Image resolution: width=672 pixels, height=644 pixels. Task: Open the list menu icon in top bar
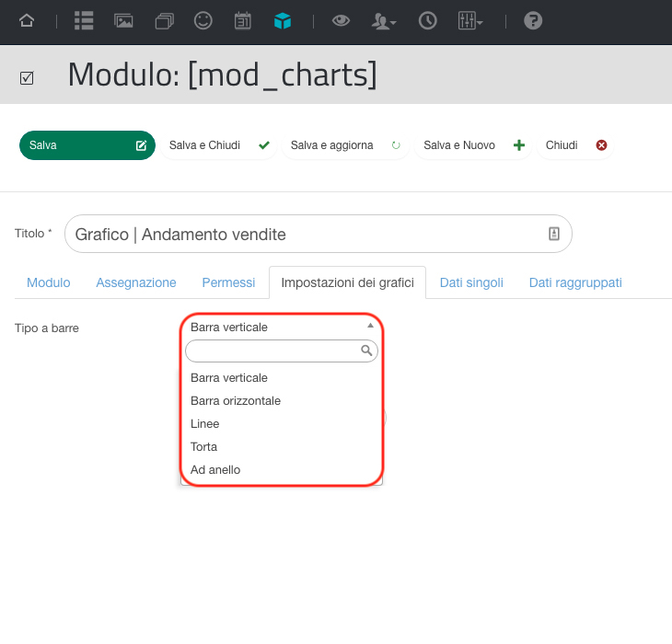(x=84, y=20)
